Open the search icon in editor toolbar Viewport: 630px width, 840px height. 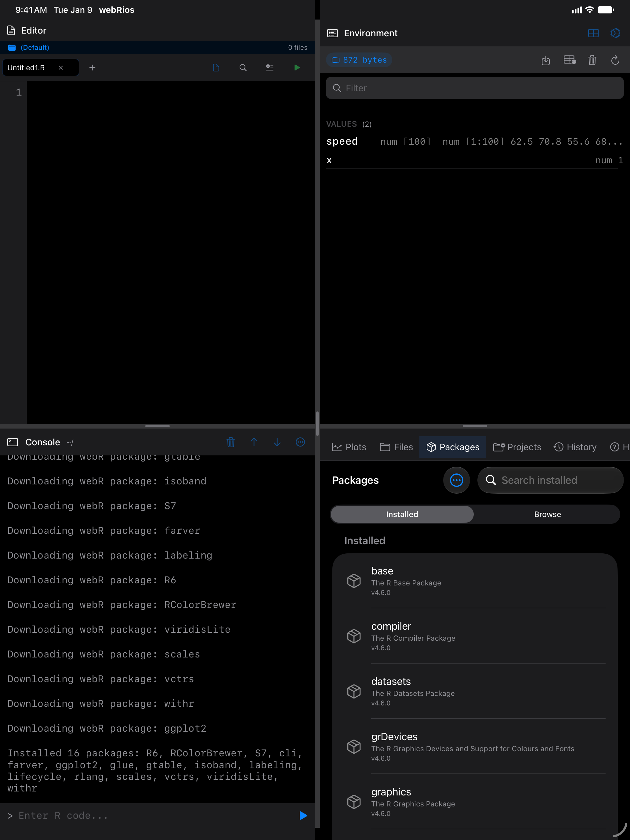[x=243, y=67]
